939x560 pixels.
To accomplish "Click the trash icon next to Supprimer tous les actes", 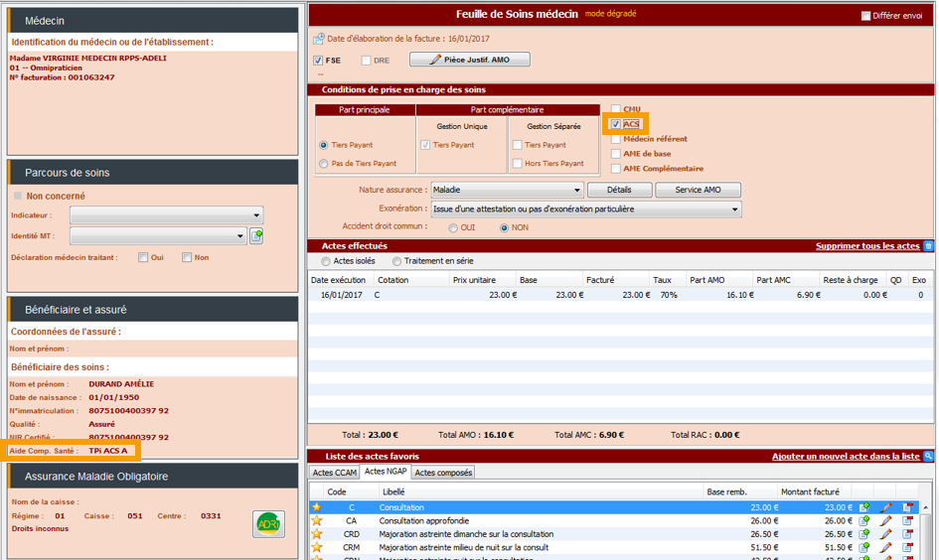I will pos(928,246).
